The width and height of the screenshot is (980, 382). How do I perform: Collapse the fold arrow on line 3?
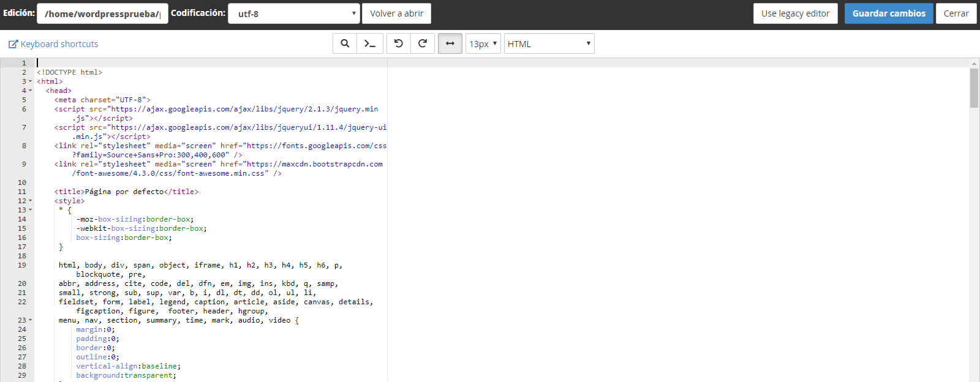tap(31, 81)
